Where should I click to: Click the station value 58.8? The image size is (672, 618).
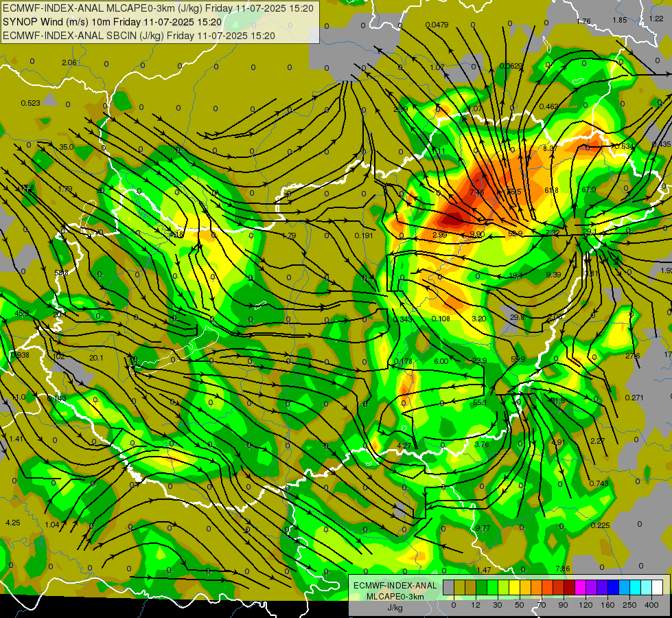61,273
